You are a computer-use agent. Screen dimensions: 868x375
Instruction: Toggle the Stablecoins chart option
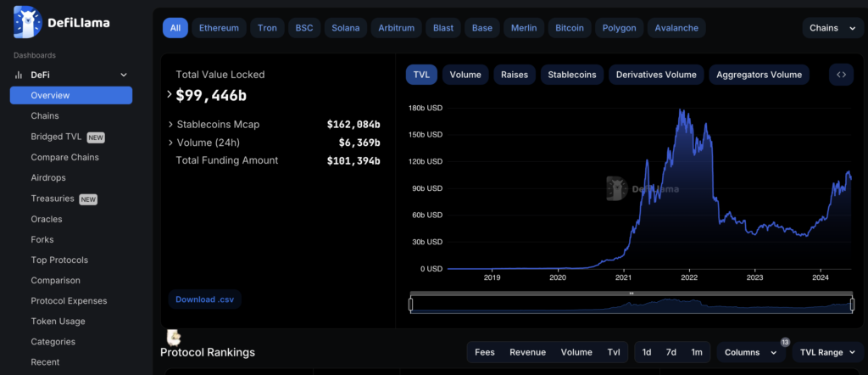[572, 75]
